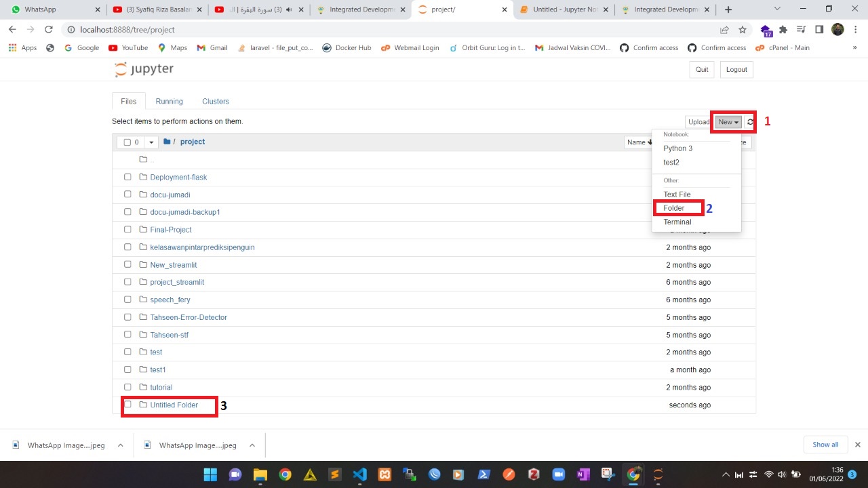Switch to the Running tab
868x488 pixels.
(x=169, y=101)
